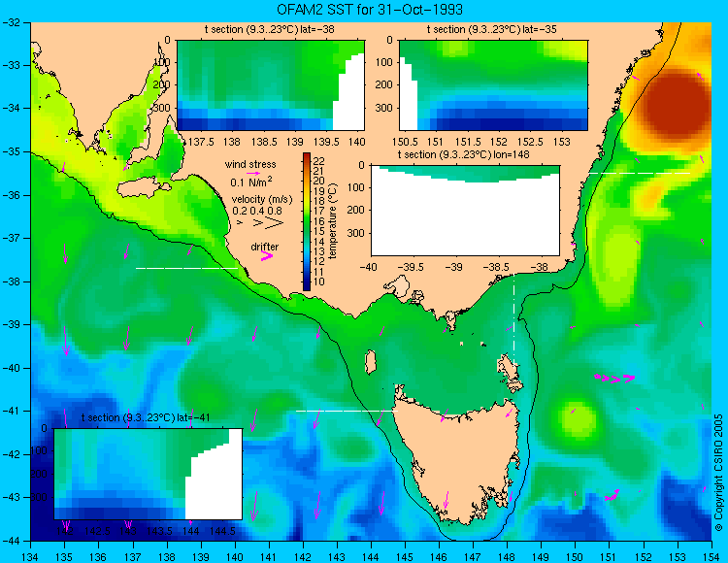728x563 pixels.
Task: Open the lon=148 temperature section inset plot
Action: click(x=465, y=211)
